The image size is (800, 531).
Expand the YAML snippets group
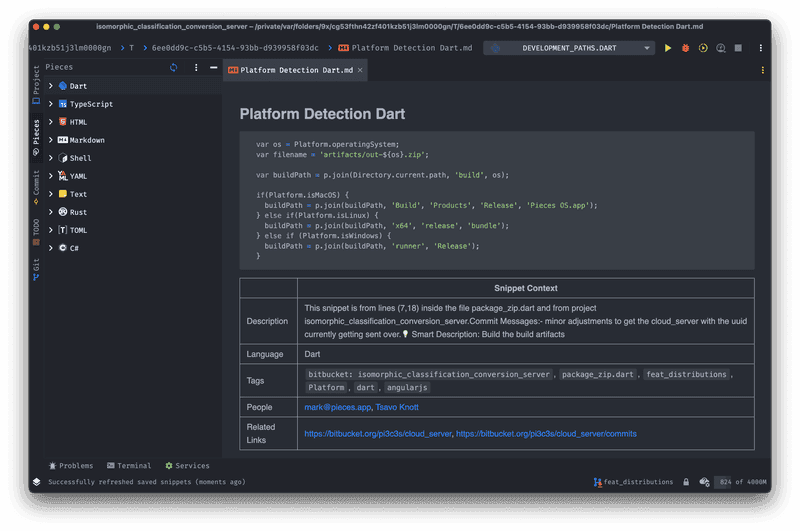[51, 176]
